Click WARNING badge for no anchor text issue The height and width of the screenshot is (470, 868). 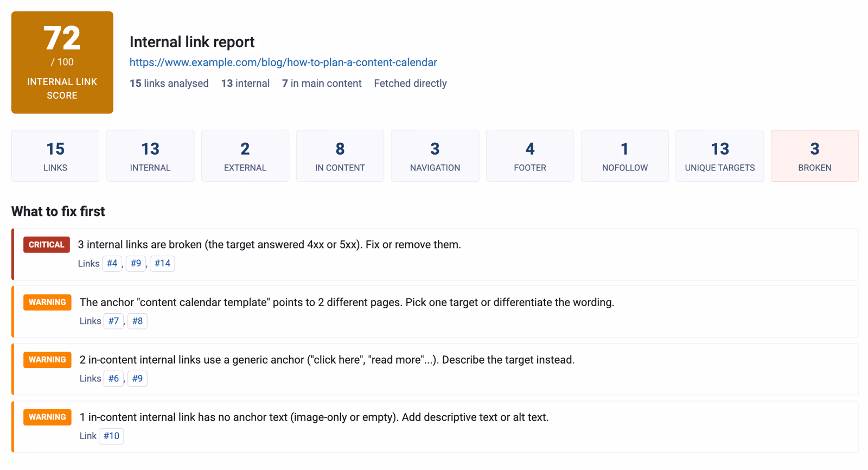click(47, 417)
